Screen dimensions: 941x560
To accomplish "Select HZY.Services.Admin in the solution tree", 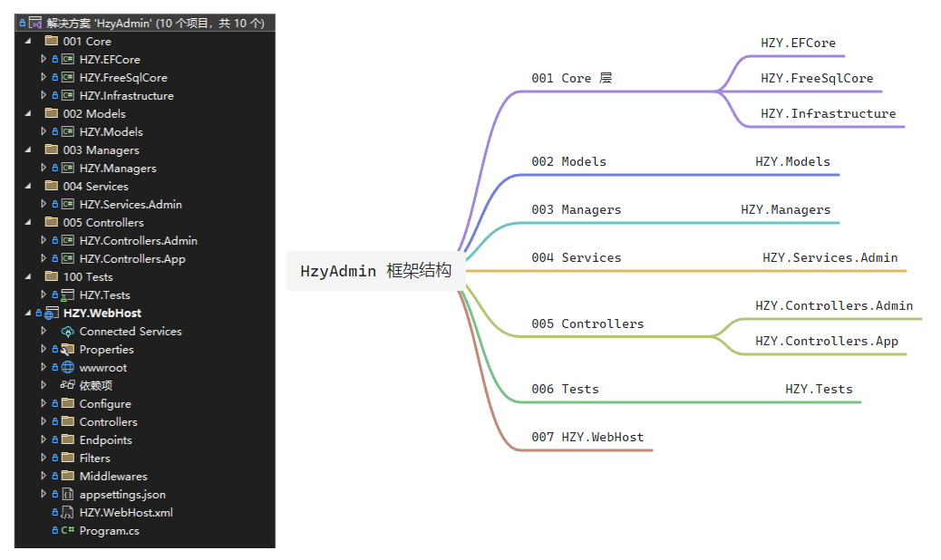I will tap(131, 205).
